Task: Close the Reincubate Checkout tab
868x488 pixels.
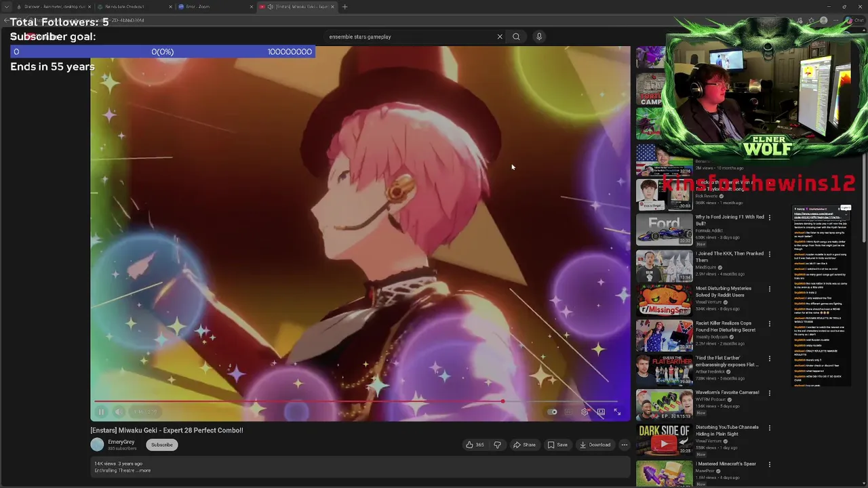Action: 170,7
